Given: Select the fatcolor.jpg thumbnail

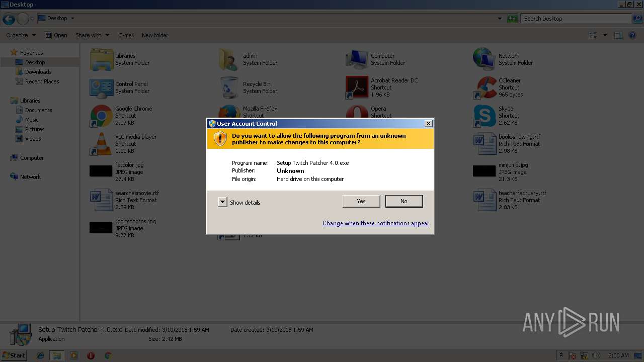Looking at the screenshot, I should tap(101, 171).
